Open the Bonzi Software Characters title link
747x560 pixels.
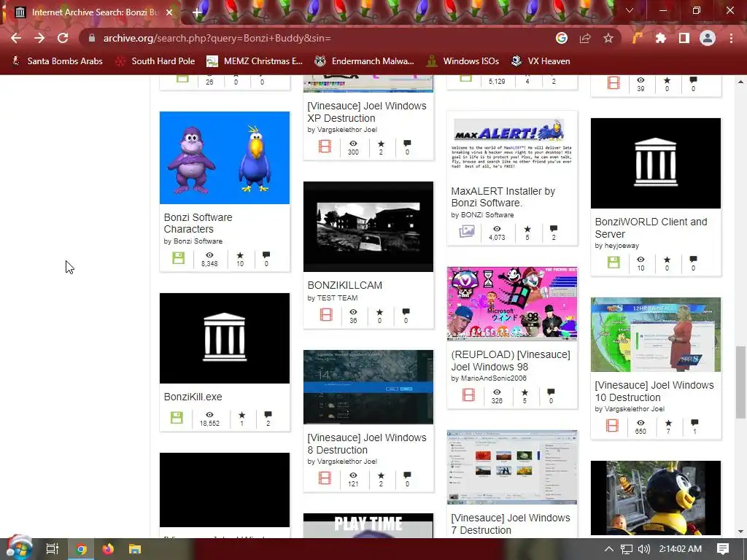pyautogui.click(x=198, y=223)
